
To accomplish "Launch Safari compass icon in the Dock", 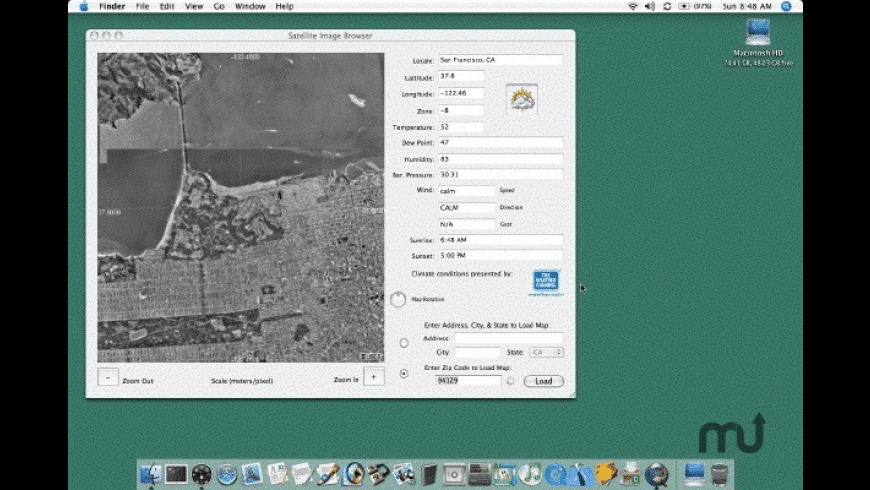I will pos(226,475).
